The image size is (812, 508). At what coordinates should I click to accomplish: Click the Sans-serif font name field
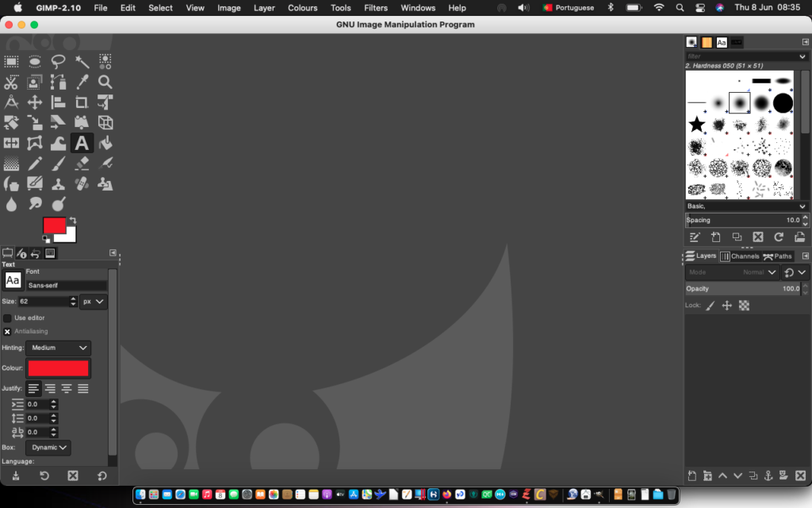[x=67, y=285]
